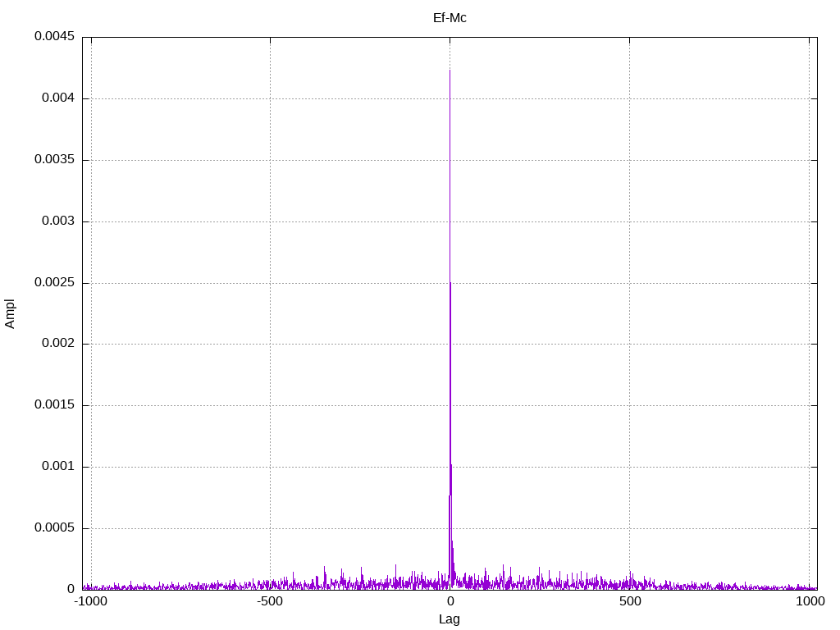The height and width of the screenshot is (630, 840).
Task: Click the -1000 x-axis tick label
Action: point(90,601)
